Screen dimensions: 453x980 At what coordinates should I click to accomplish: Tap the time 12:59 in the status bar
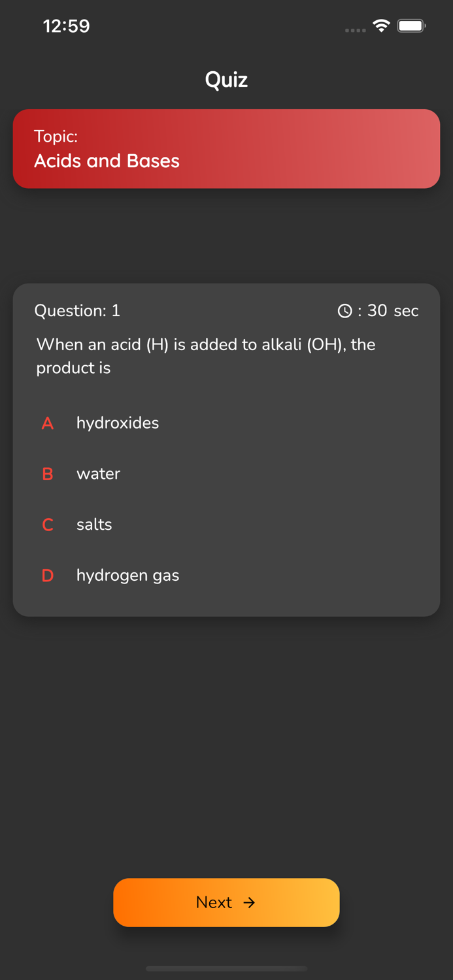click(66, 26)
